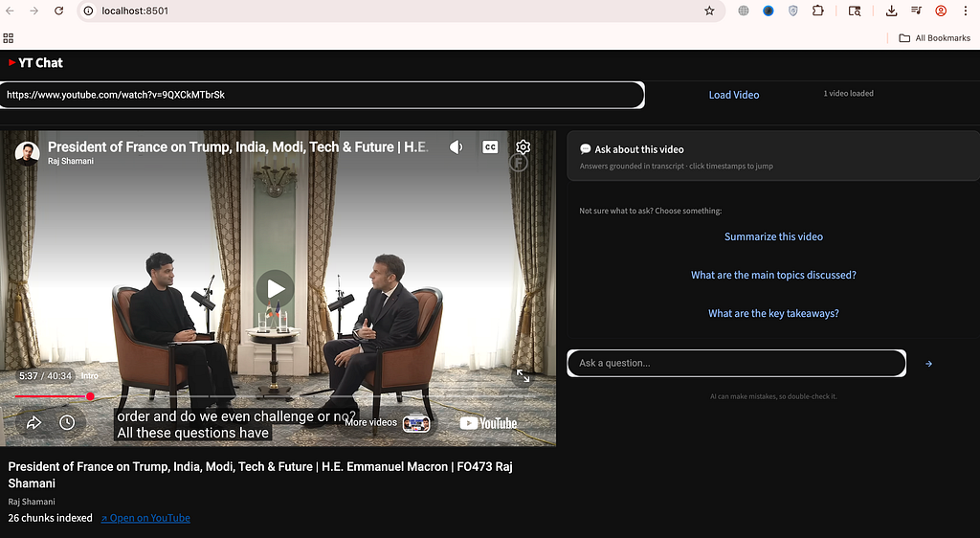The height and width of the screenshot is (538, 980).
Task: Open the red profile avatar icon
Action: tap(941, 11)
